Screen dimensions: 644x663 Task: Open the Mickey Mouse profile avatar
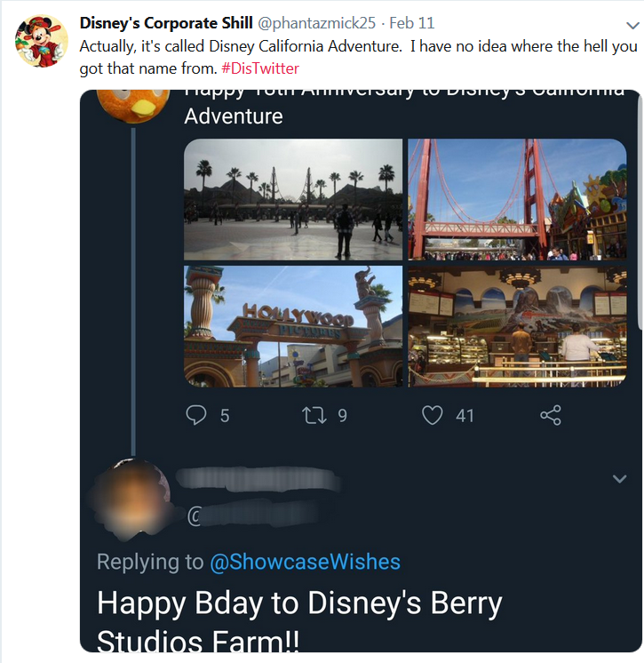(x=42, y=42)
